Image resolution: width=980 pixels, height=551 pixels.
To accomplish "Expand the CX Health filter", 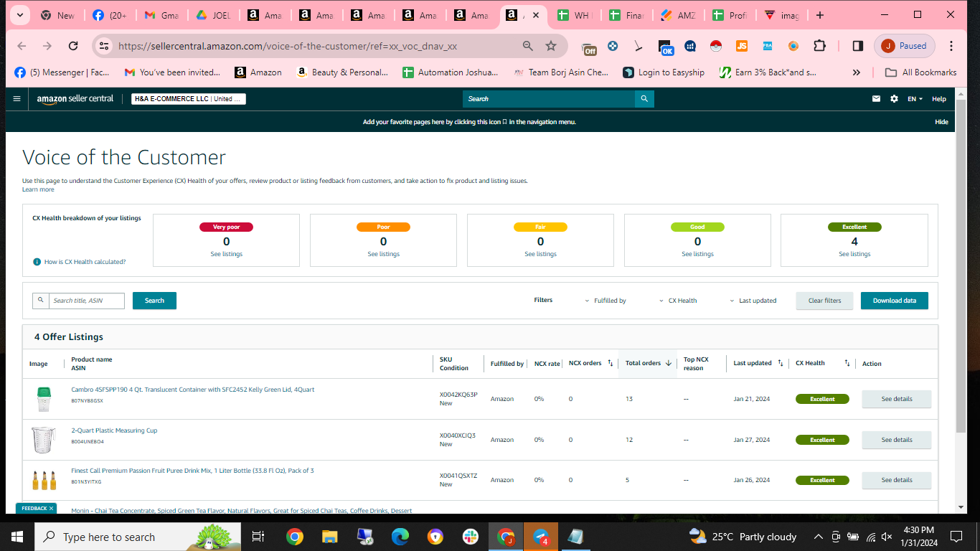I will 678,301.
